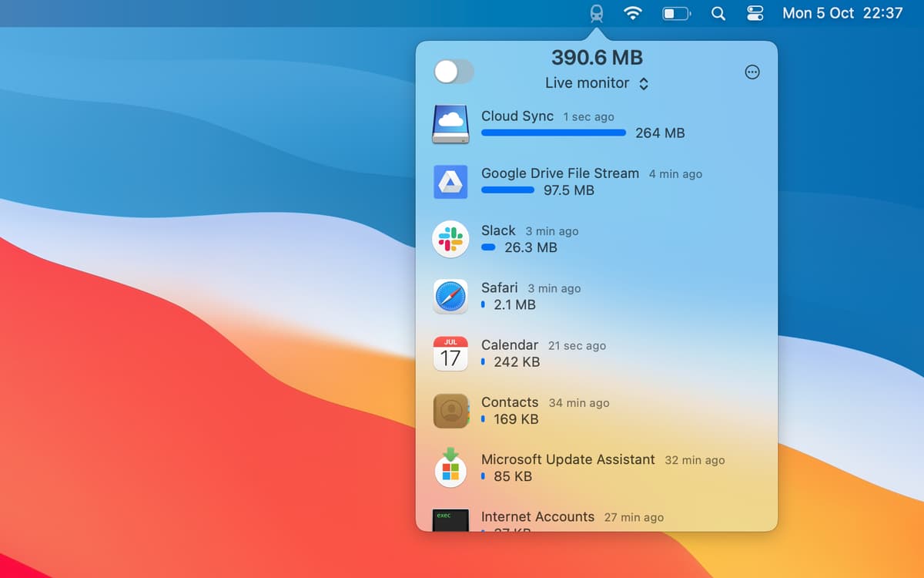Click the battery status icon
The height and width of the screenshot is (578, 924).
click(x=676, y=13)
